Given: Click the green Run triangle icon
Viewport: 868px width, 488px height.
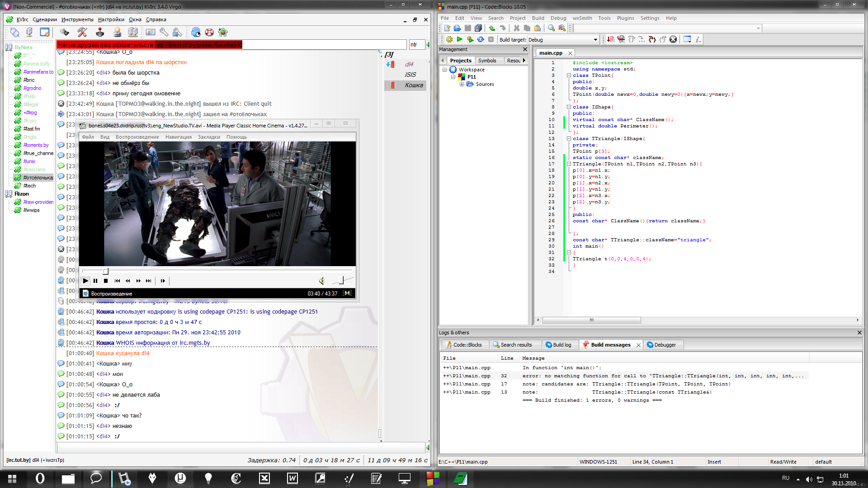Looking at the screenshot, I should coord(460,40).
